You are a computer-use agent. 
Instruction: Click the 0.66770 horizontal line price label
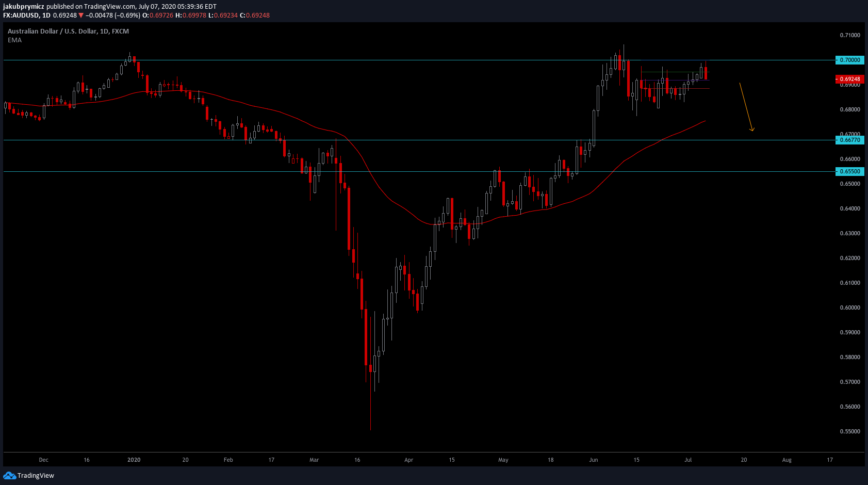(849, 140)
